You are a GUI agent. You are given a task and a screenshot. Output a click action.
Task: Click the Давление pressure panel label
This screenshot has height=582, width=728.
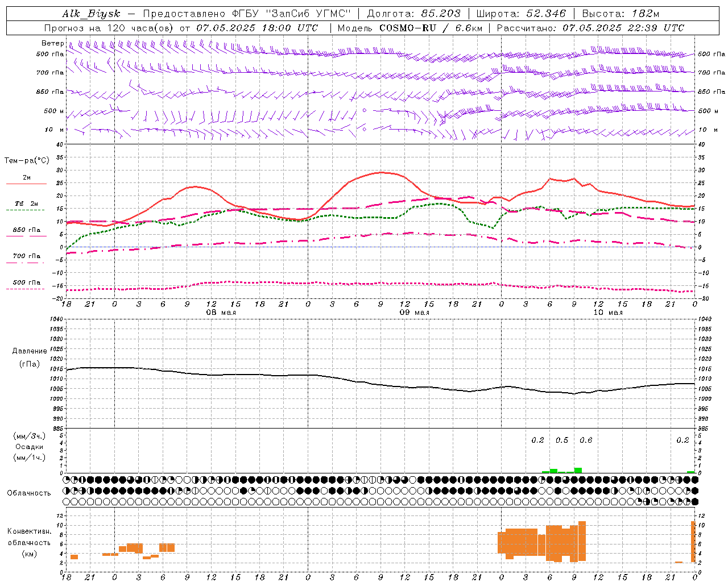(x=30, y=351)
